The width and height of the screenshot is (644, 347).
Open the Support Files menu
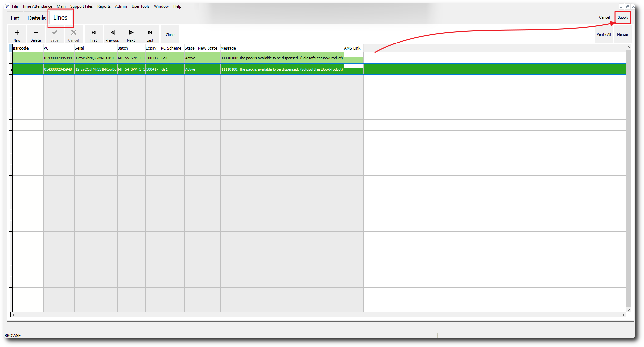point(81,6)
